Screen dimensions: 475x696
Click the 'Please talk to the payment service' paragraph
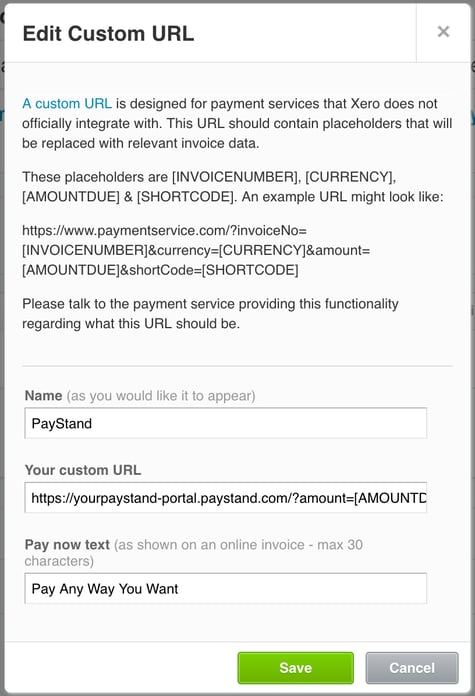210,313
